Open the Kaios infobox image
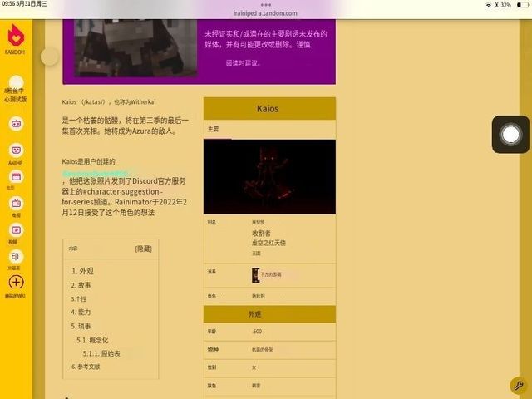 coord(269,176)
